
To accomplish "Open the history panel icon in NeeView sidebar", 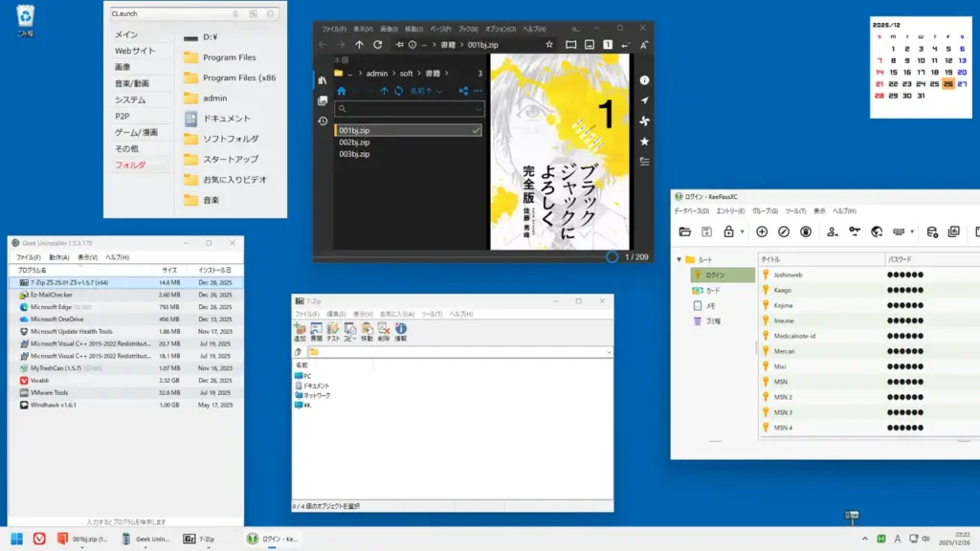I will coord(323,121).
